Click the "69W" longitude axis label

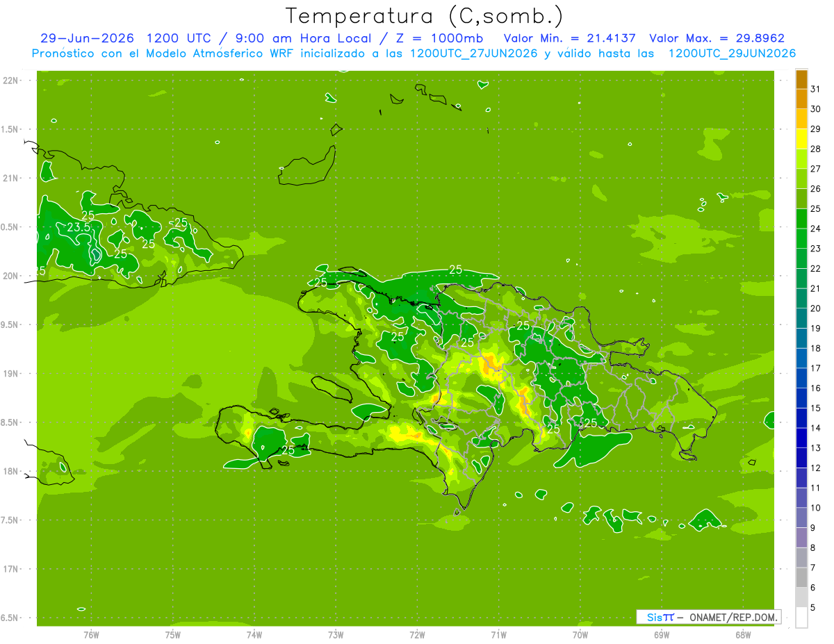click(662, 635)
